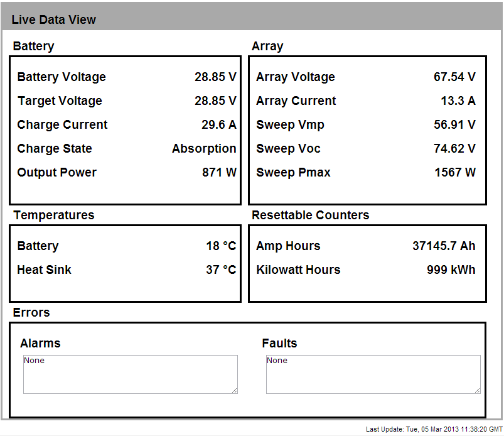Click inside the Faults text box
Screen dimensions: 504x436
tap(373, 374)
